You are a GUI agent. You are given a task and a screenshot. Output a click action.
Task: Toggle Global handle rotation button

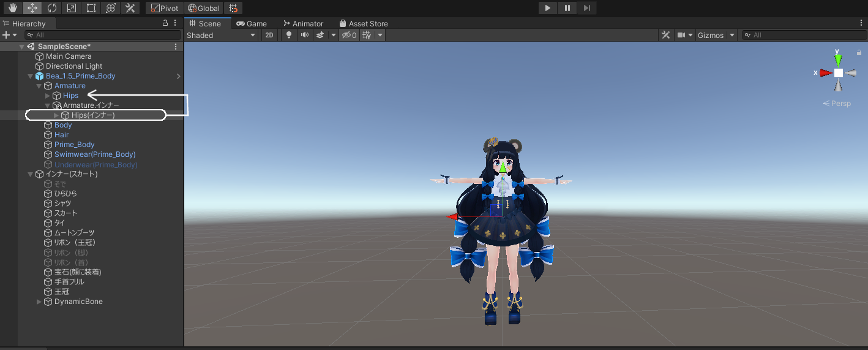pyautogui.click(x=204, y=8)
